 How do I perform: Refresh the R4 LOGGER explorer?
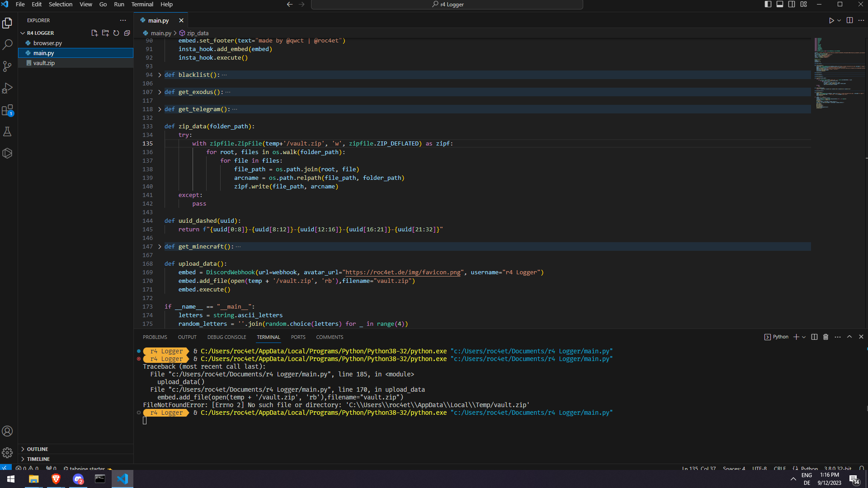point(116,33)
